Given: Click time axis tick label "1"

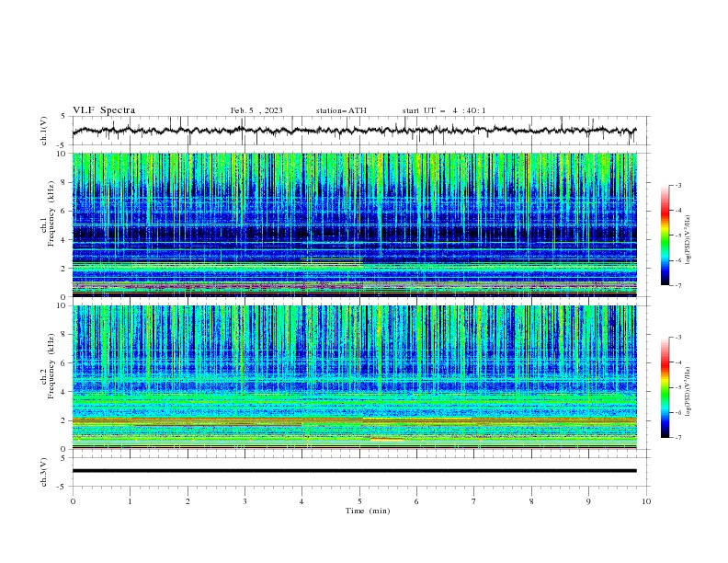Looking at the screenshot, I should pyautogui.click(x=130, y=501).
